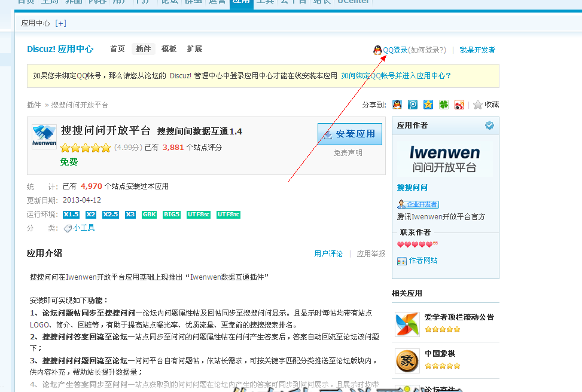Click the update date 2013-04-12
The width and height of the screenshot is (582, 392).
[82, 200]
